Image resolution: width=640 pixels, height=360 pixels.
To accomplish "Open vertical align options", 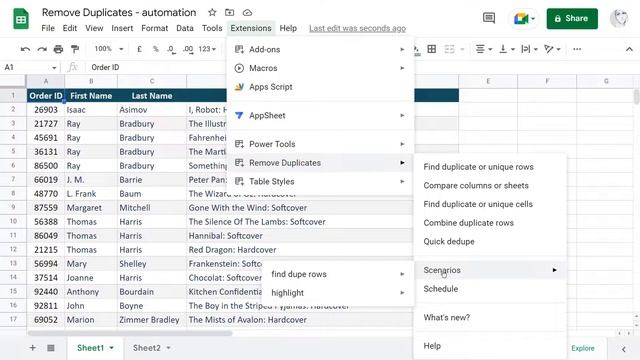I will pyautogui.click(x=507, y=49).
